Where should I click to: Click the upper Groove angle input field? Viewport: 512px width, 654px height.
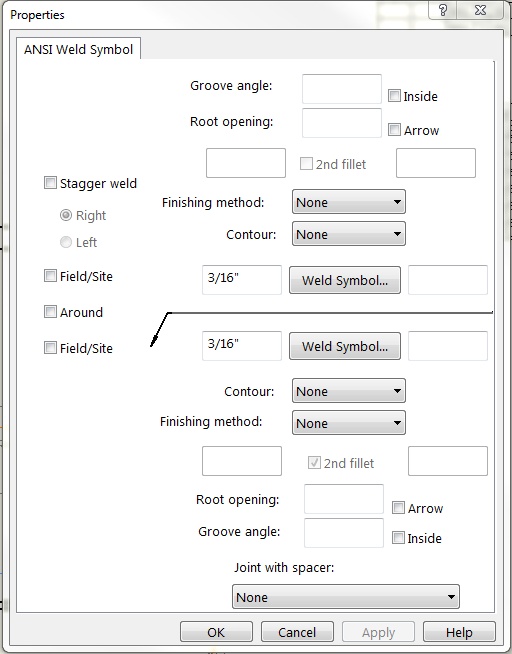[x=341, y=89]
